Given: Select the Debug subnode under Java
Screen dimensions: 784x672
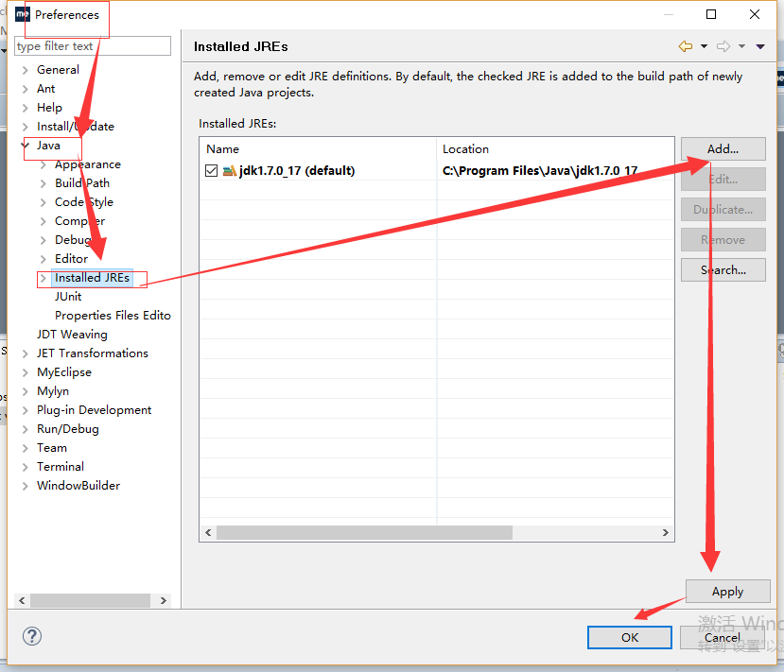Looking at the screenshot, I should 73,240.
